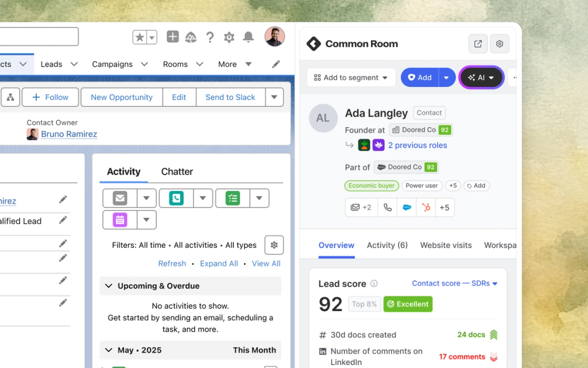Screen dimensions: 588x368
Task: Click the New Opportunity button
Action: (x=121, y=97)
